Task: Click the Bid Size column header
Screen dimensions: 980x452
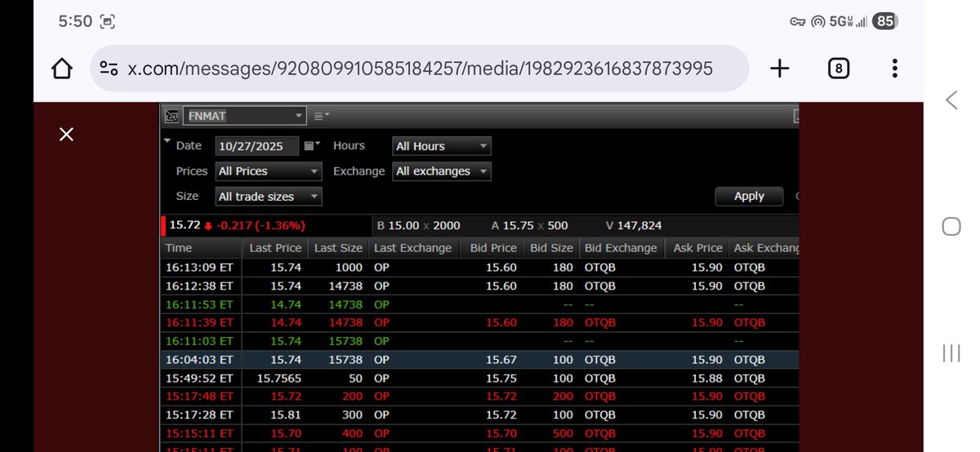Action: click(551, 248)
